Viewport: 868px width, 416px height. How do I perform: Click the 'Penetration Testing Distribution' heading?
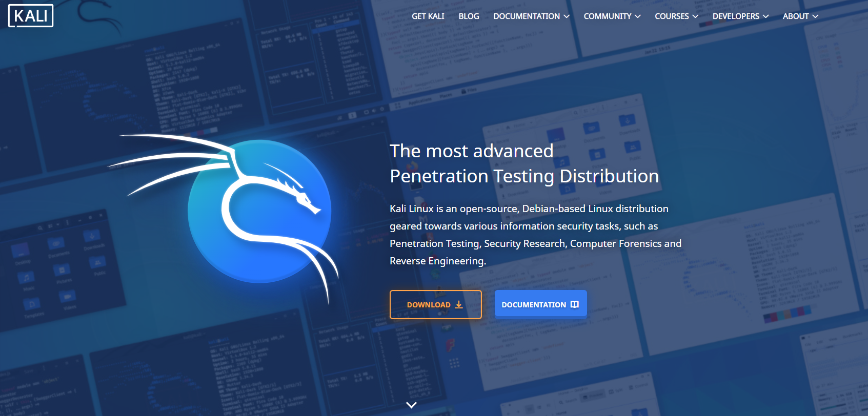pyautogui.click(x=524, y=176)
